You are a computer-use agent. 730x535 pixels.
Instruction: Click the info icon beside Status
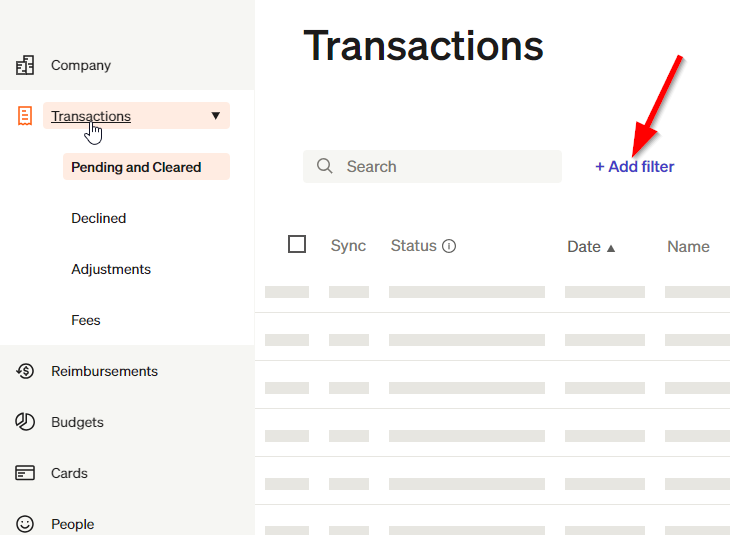449,246
